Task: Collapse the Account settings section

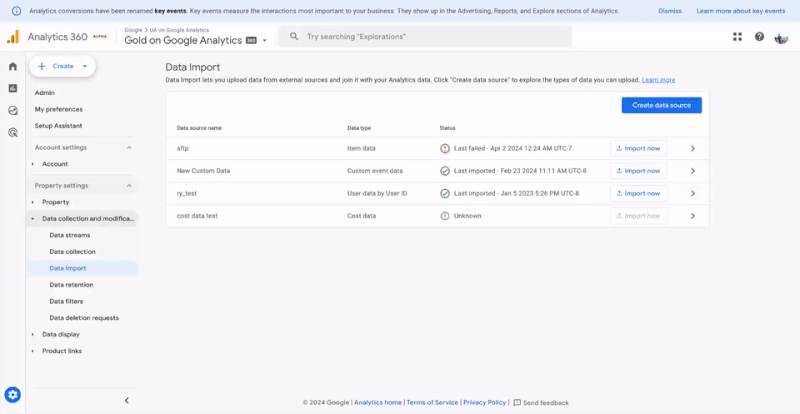Action: (129, 148)
